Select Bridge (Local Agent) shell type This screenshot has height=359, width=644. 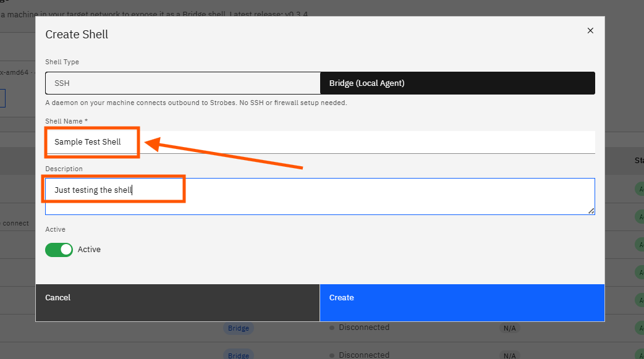[x=457, y=83]
